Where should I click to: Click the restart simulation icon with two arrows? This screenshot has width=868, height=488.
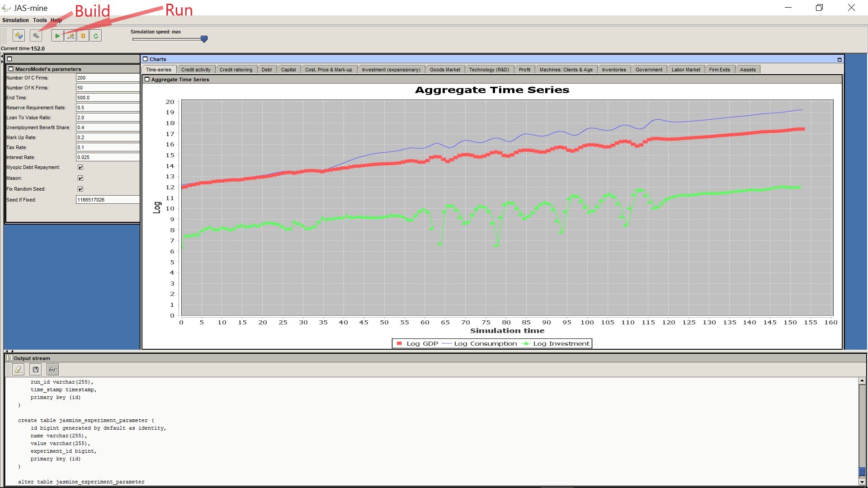(19, 36)
